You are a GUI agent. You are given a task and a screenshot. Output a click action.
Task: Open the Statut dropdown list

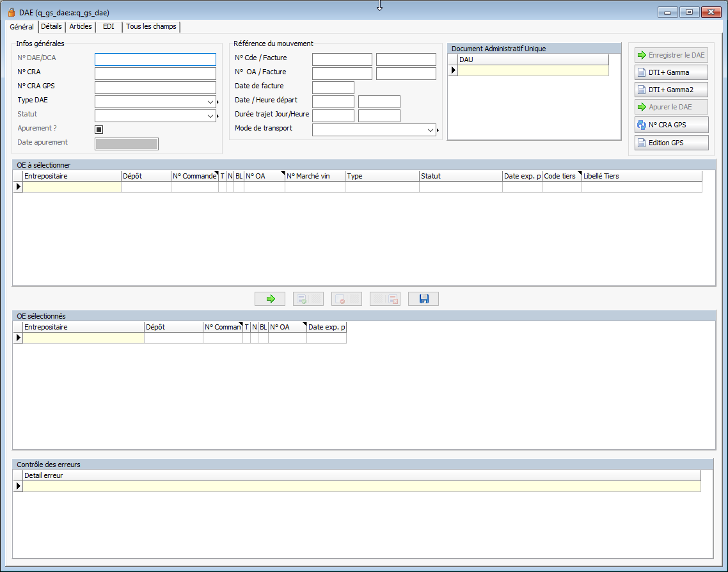pyautogui.click(x=210, y=116)
